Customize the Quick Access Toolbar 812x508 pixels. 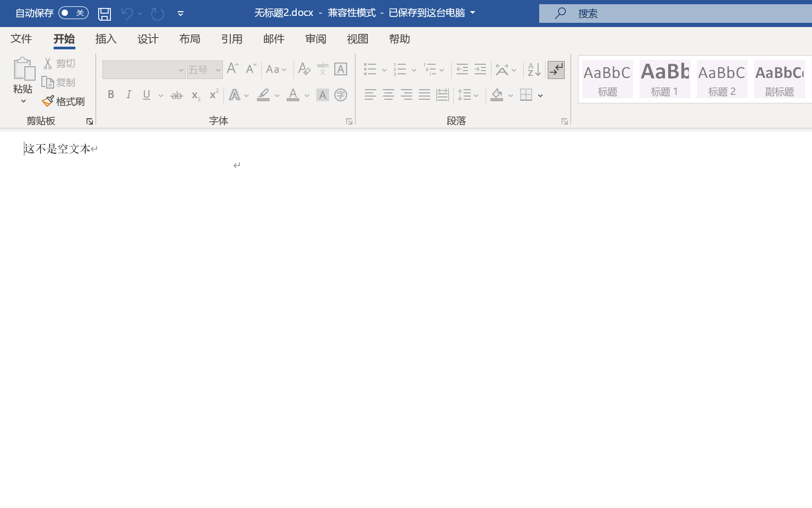(180, 13)
